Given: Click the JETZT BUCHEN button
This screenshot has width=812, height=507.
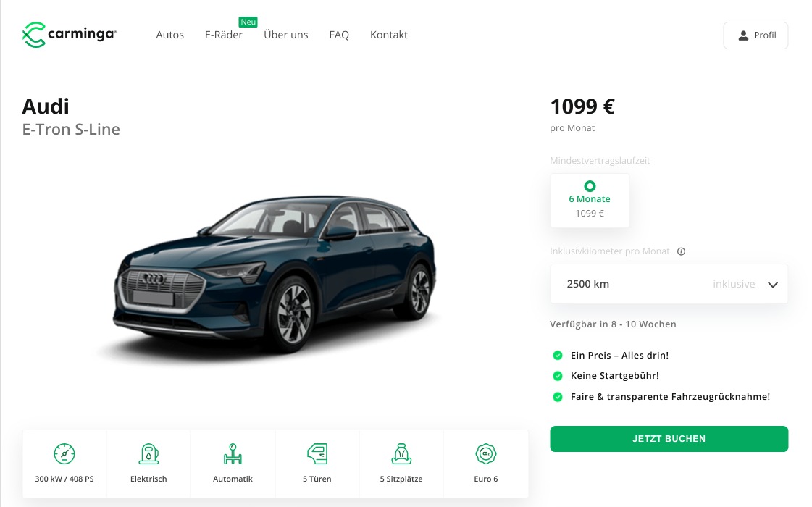Looking at the screenshot, I should coord(669,439).
